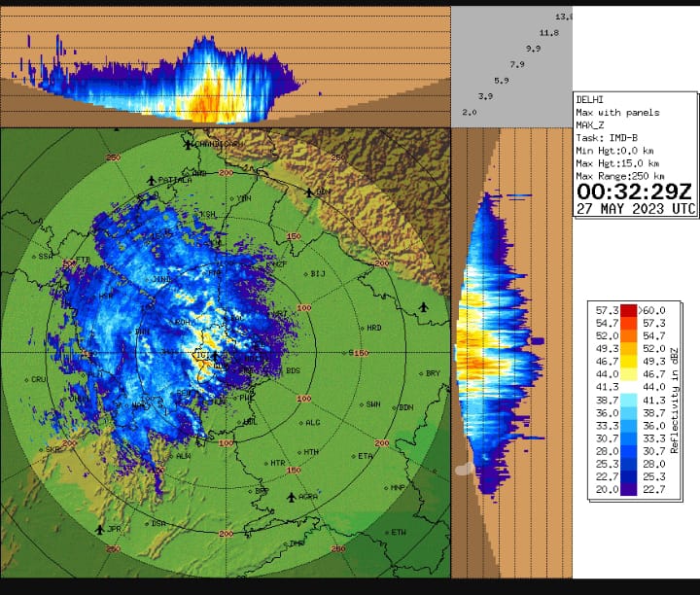Screen dimensions: 700x595
Task: Click the BDN station label
Action: coord(405,407)
